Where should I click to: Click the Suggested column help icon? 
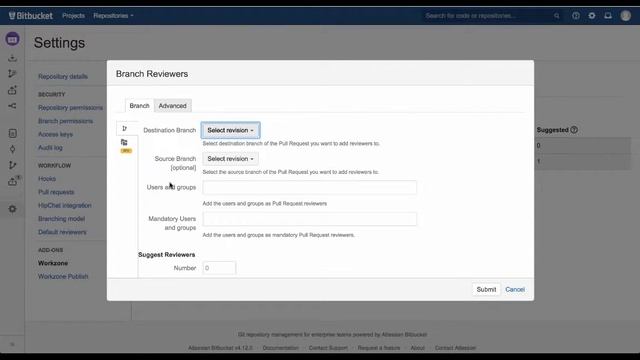click(574, 130)
